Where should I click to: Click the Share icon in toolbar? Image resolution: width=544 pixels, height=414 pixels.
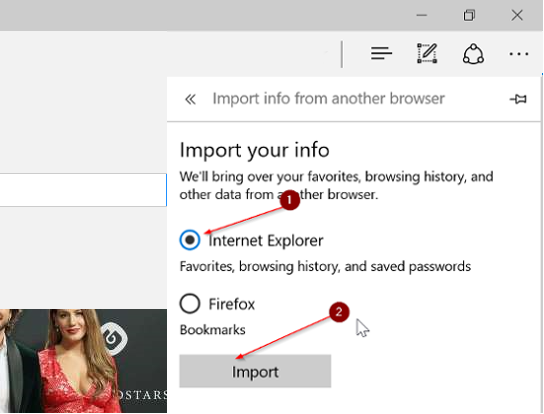(x=473, y=54)
